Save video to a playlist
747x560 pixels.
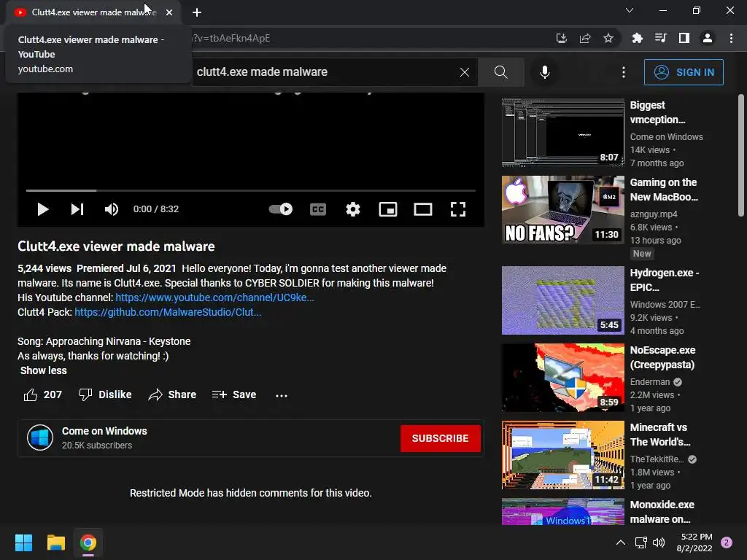[x=234, y=394]
